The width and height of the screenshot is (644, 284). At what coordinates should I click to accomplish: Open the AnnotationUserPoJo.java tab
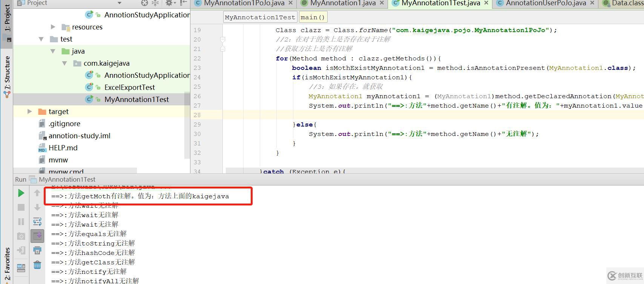[546, 3]
